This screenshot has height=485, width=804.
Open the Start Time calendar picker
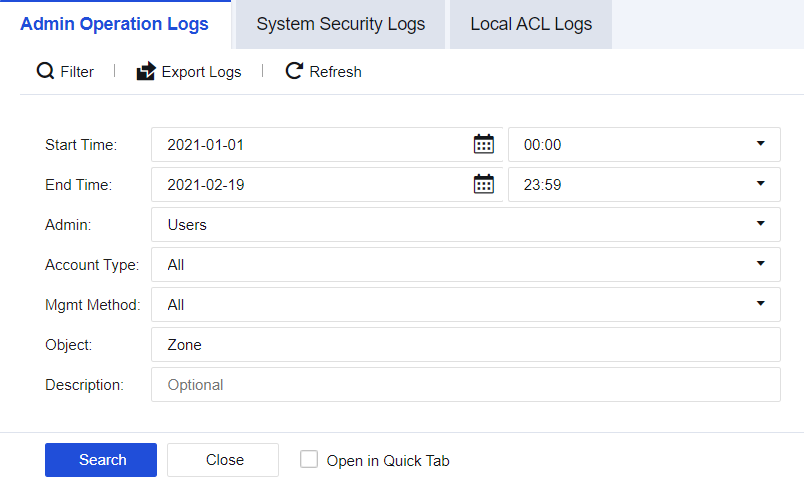pyautogui.click(x=484, y=144)
